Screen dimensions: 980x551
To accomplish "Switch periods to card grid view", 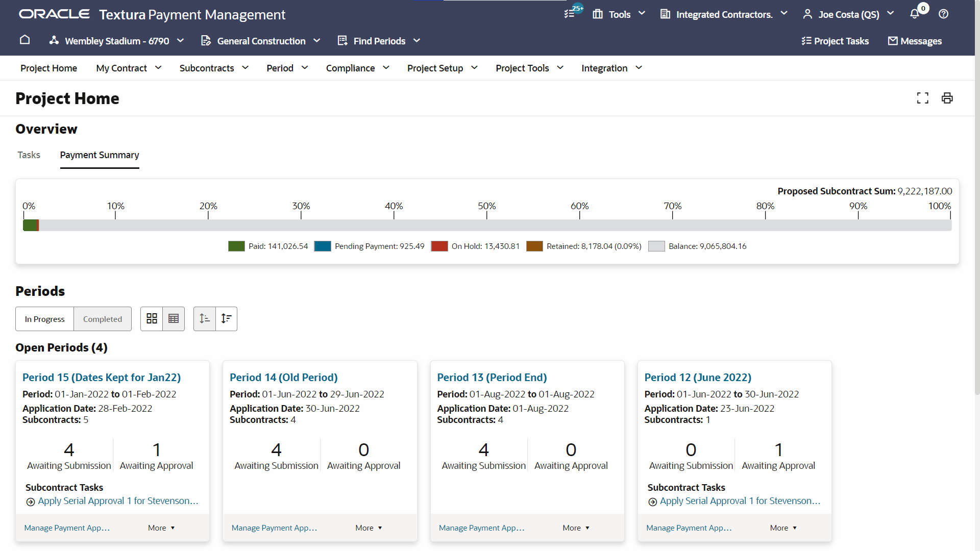I will [x=151, y=318].
